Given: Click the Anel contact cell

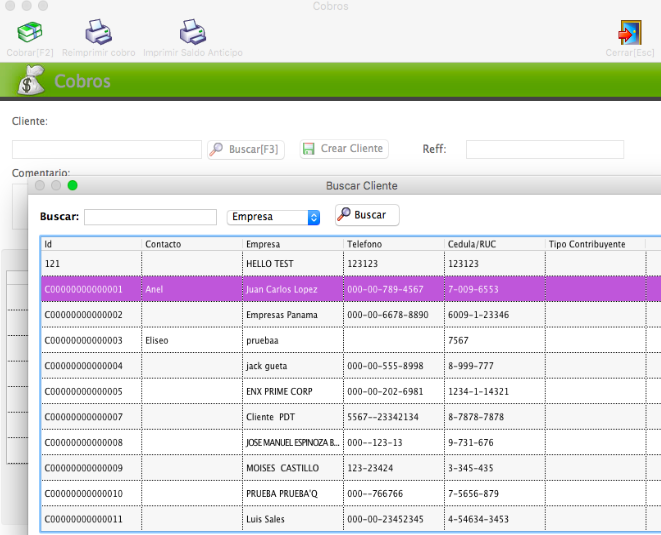Looking at the screenshot, I should click(192, 289).
